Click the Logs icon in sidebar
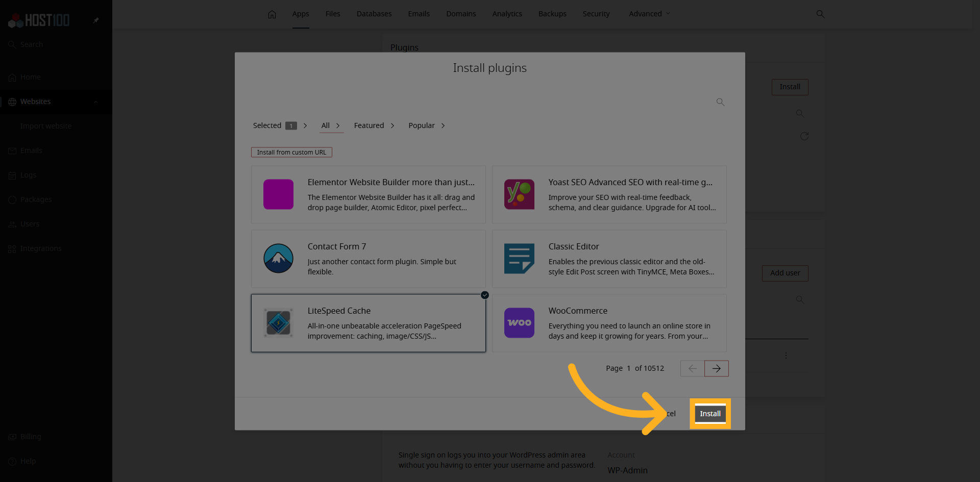This screenshot has height=482, width=980. point(12,175)
